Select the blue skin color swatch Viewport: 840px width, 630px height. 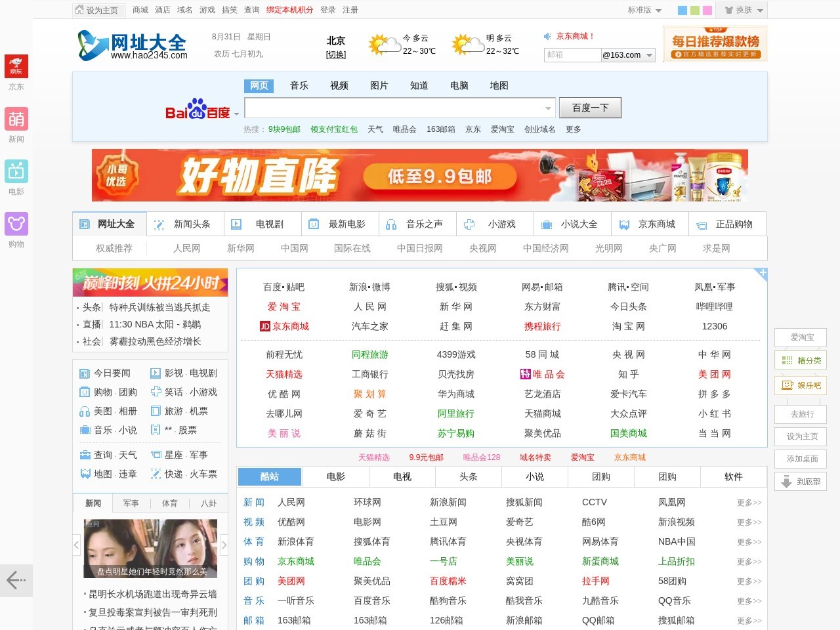(682, 10)
